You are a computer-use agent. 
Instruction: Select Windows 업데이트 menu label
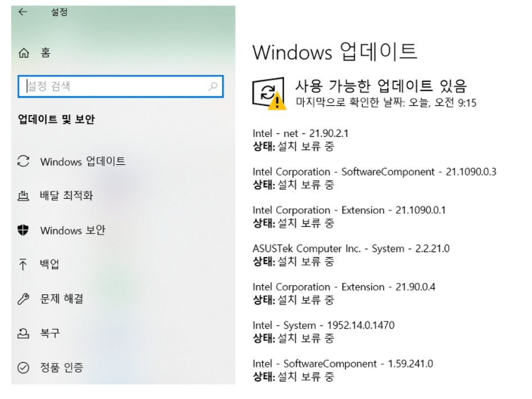[83, 162]
